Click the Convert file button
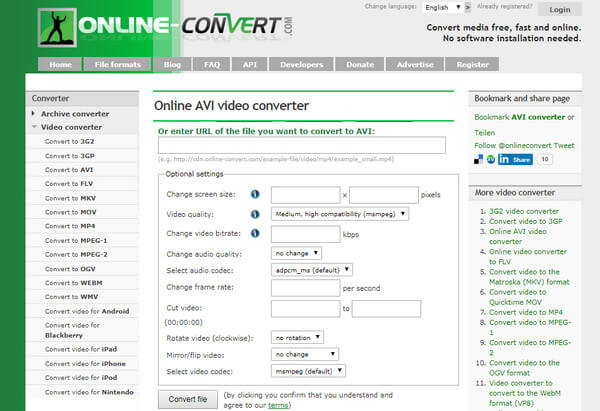Image resolution: width=600 pixels, height=411 pixels. [x=188, y=399]
